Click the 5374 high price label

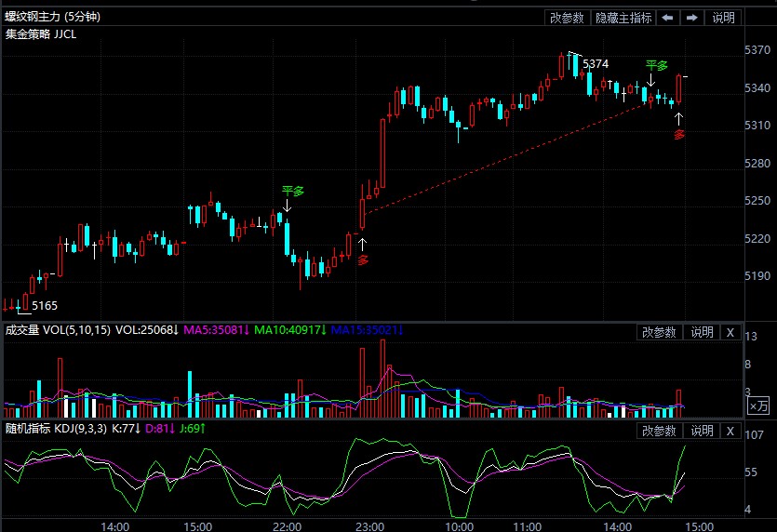pos(596,64)
